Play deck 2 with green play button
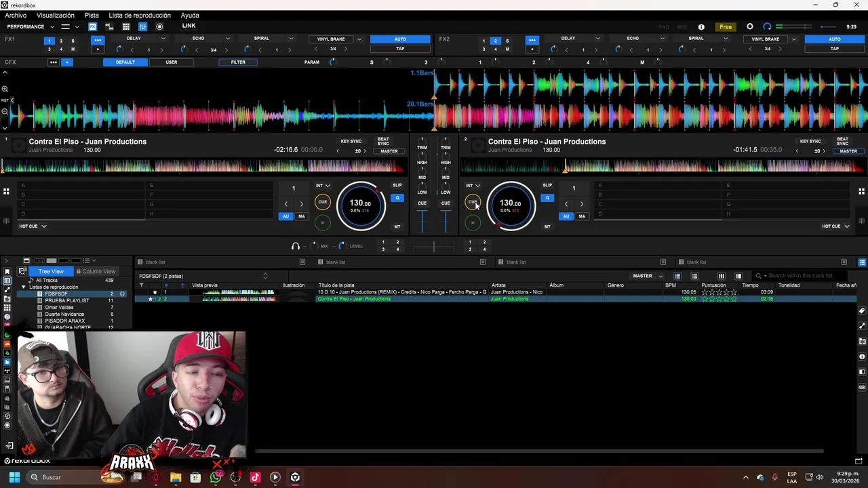 [473, 222]
